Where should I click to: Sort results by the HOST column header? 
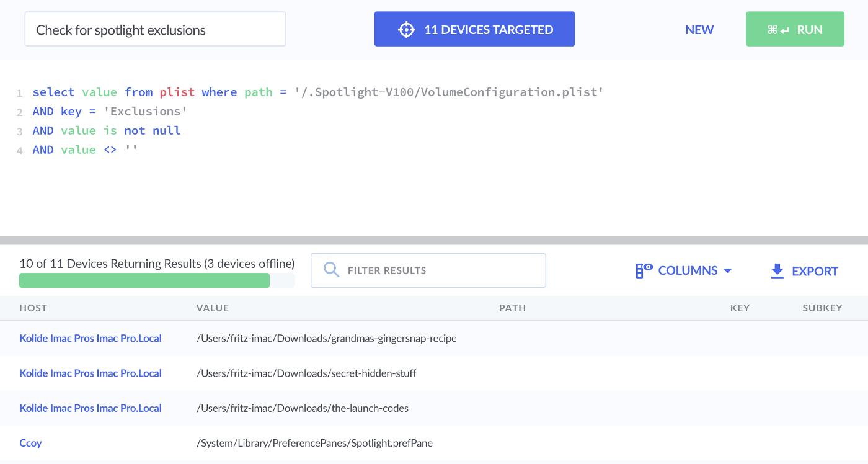(33, 308)
